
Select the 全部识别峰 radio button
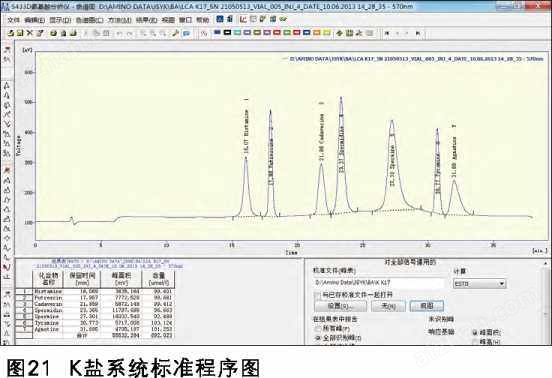coord(318,338)
